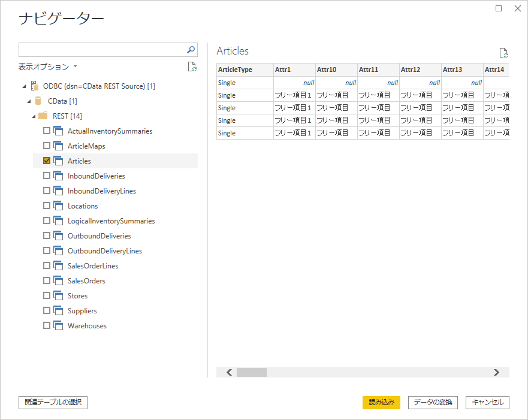Image resolution: width=528 pixels, height=420 pixels.
Task: Click the Attr1 column header
Action: pyautogui.click(x=294, y=70)
